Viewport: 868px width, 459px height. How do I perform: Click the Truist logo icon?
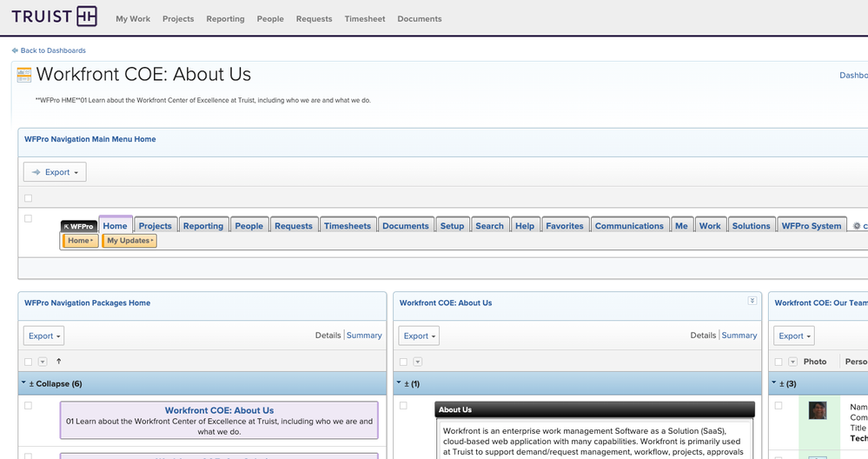tap(87, 17)
